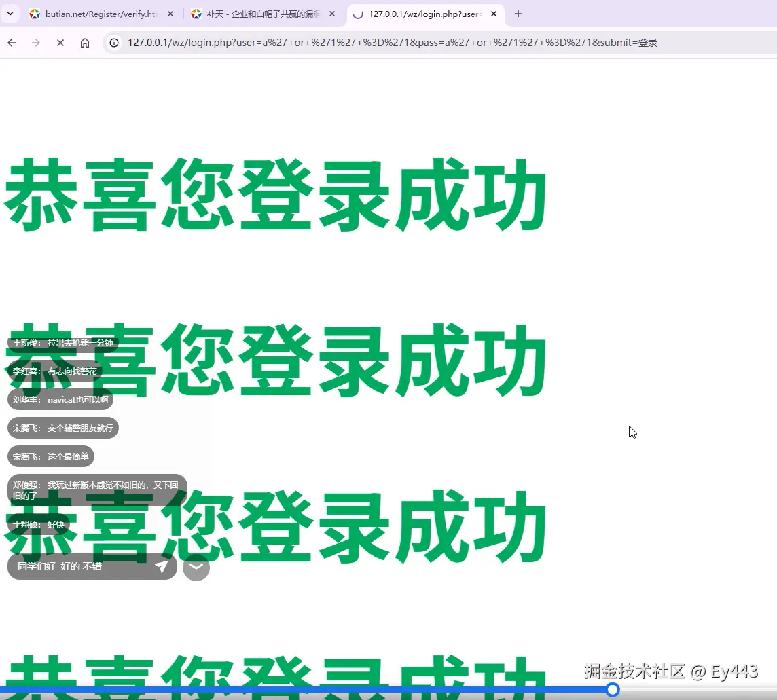Image resolution: width=777 pixels, height=700 pixels.
Task: Focus the address bar URL
Action: 393,43
